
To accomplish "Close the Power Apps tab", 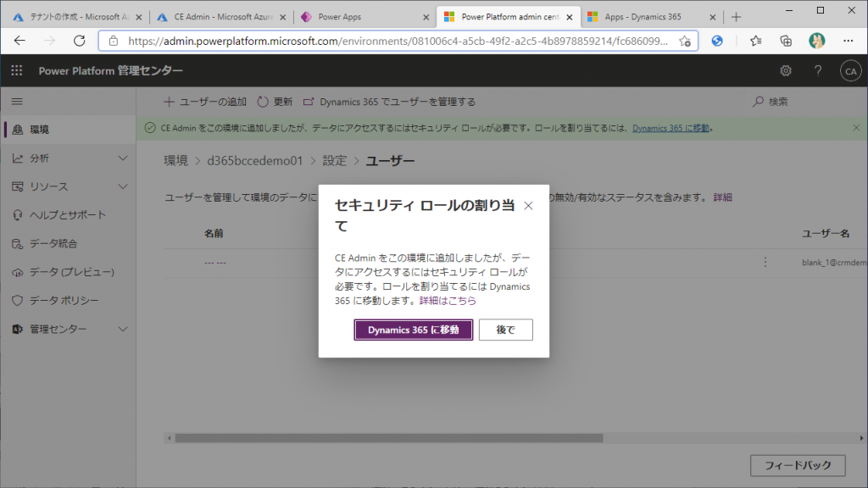I will coord(426,17).
